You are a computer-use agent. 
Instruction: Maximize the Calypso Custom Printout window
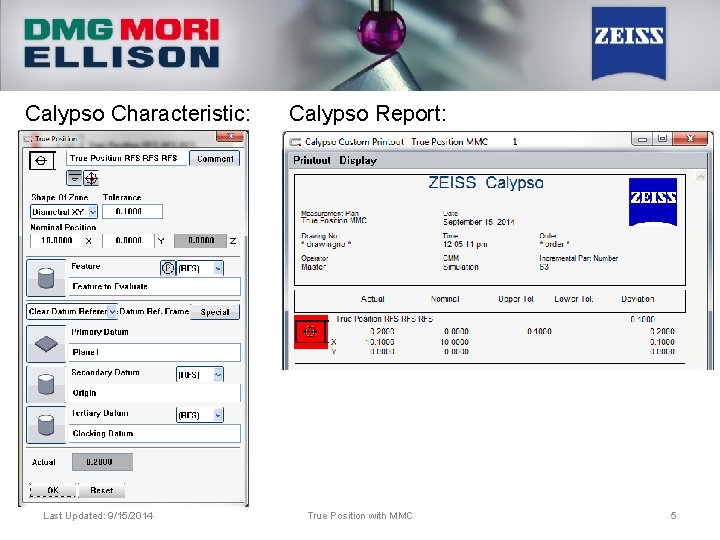coord(662,139)
